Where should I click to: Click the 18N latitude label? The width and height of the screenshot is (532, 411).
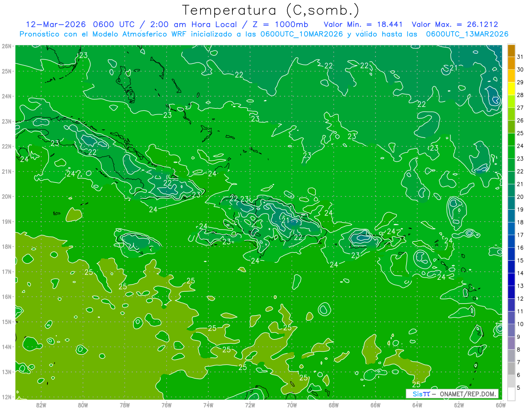pyautogui.click(x=6, y=247)
